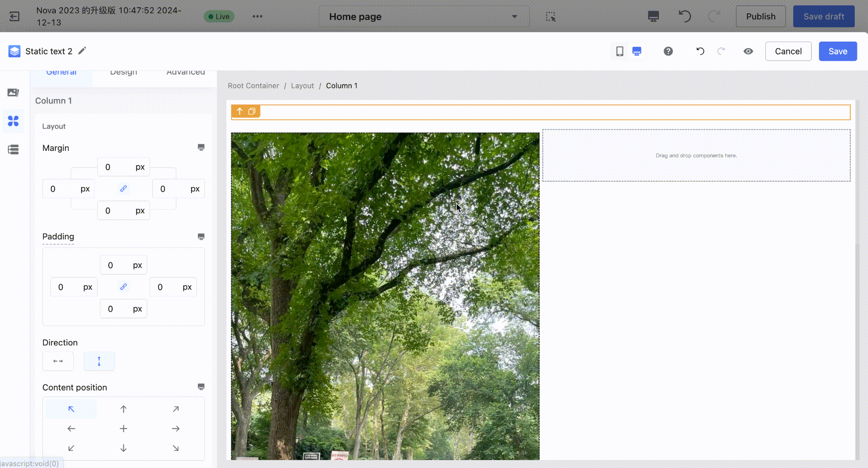The width and height of the screenshot is (868, 468).
Task: Click the Cancel button
Action: 788,51
